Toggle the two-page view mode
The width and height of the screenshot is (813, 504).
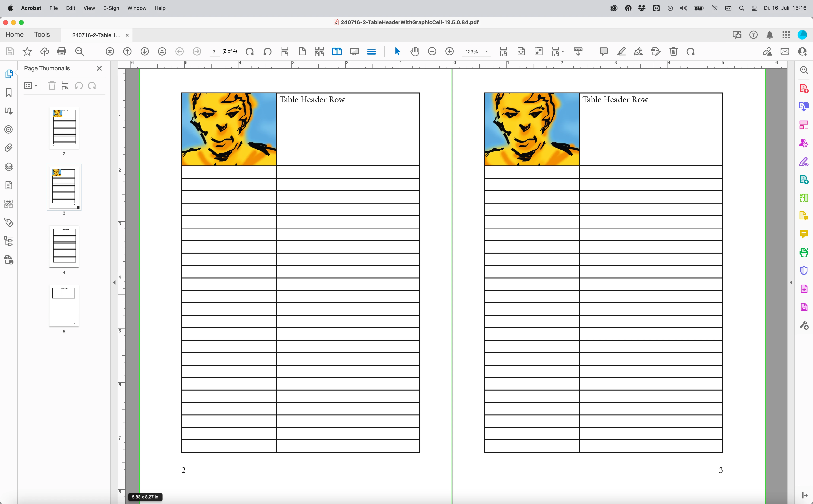[x=337, y=51]
